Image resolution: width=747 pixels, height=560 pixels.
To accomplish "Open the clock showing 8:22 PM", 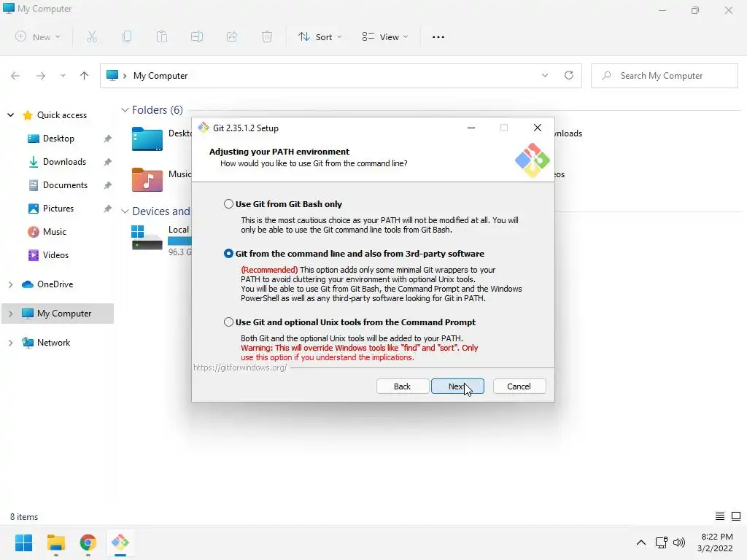I will pos(716,542).
